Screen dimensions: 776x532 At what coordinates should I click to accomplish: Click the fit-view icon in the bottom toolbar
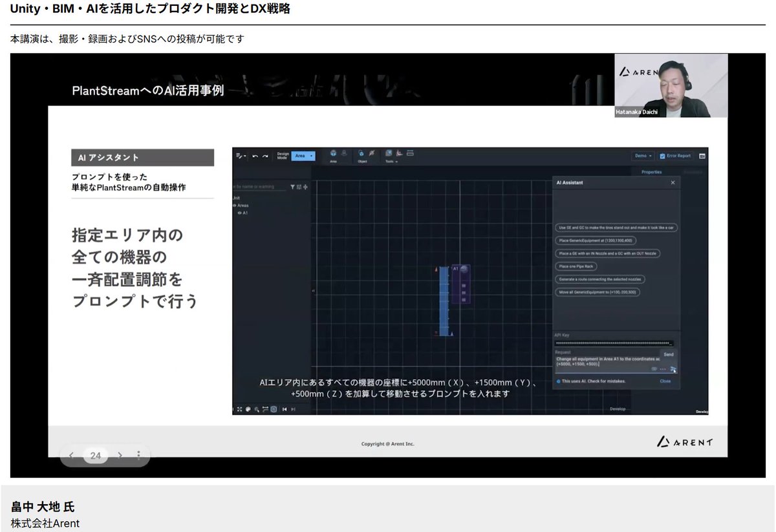(241, 409)
